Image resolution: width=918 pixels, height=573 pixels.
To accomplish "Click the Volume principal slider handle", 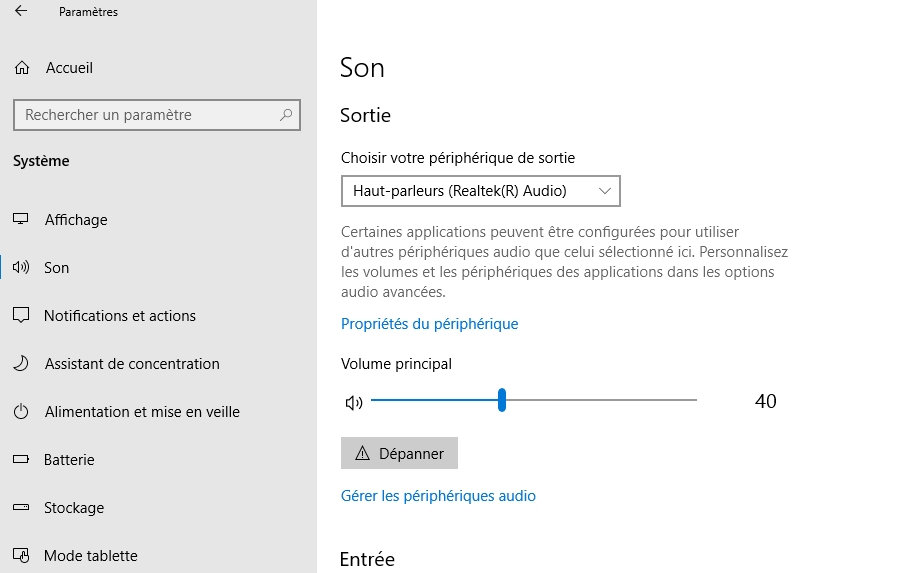I will point(502,401).
